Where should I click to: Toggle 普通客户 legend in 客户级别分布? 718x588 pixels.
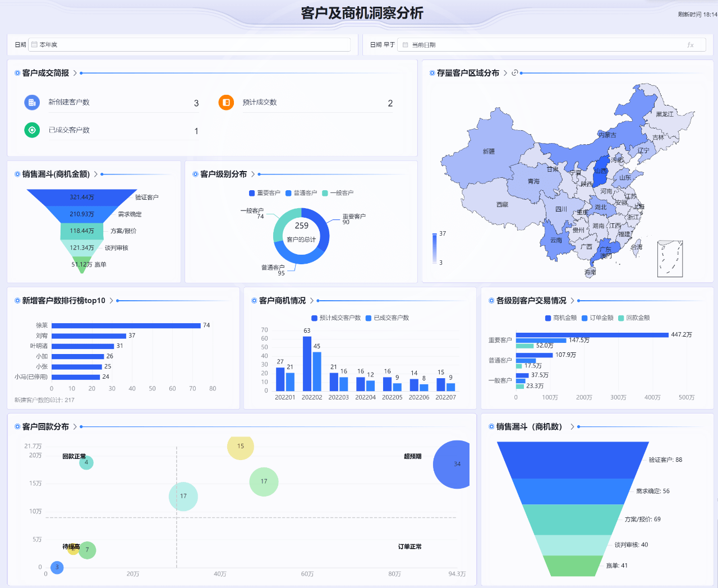tap(301, 193)
